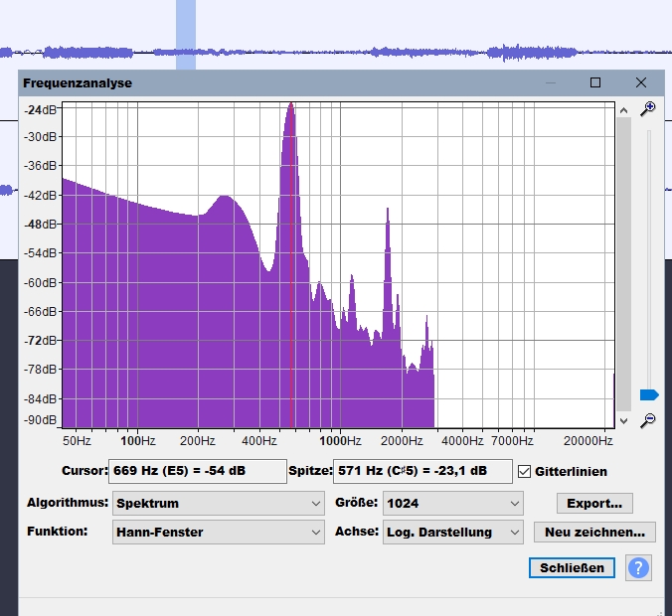This screenshot has width=672, height=616.
Task: Click the Cursor readout field
Action: [197, 471]
